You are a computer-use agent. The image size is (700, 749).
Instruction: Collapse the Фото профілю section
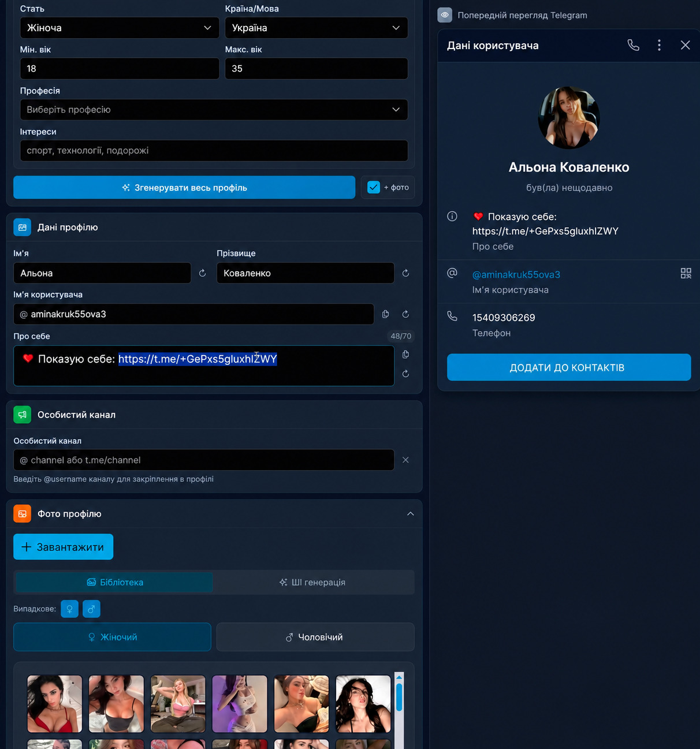[410, 514]
